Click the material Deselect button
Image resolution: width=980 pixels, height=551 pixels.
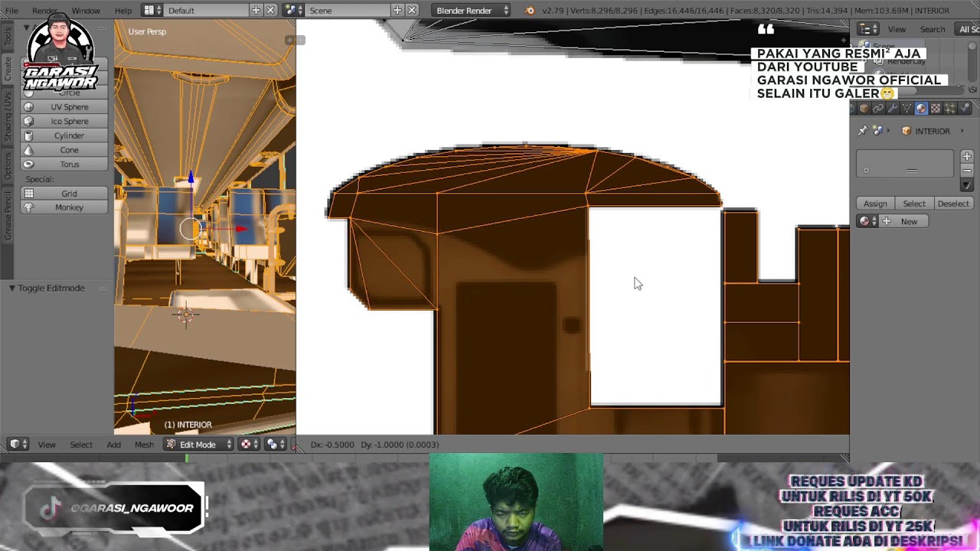[953, 204]
